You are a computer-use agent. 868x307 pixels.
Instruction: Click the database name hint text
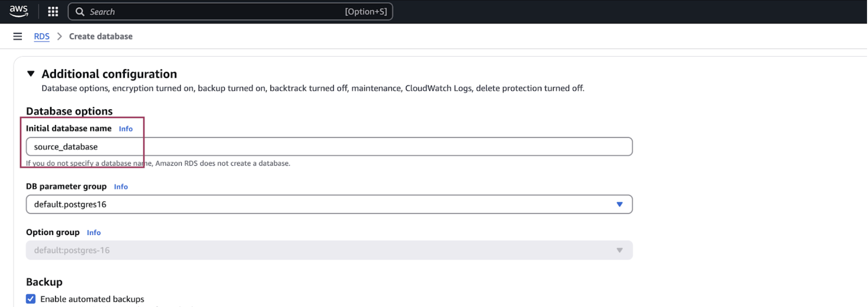(x=158, y=163)
